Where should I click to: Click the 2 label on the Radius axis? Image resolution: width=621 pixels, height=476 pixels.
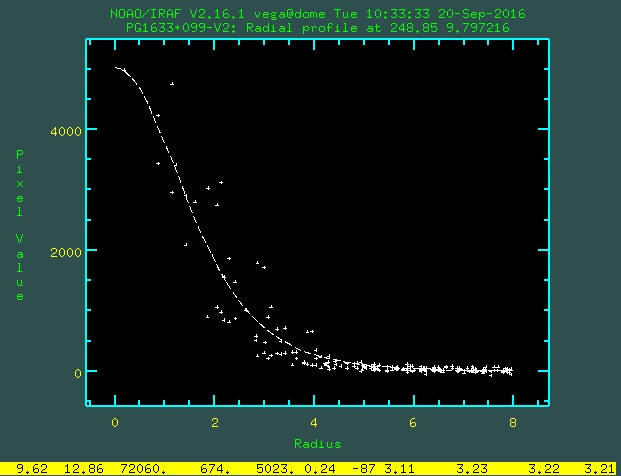215,423
